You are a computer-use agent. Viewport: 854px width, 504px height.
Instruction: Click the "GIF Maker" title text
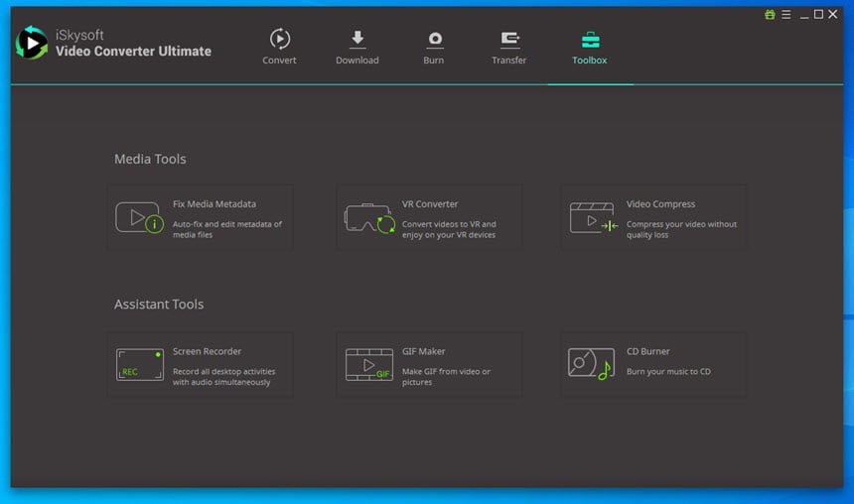tap(423, 351)
